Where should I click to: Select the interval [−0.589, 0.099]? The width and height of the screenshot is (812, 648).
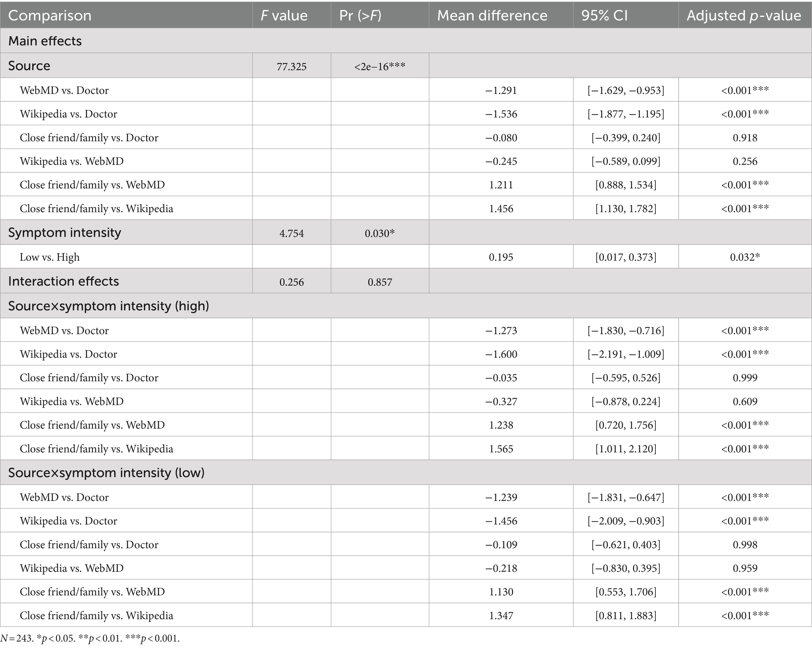click(x=626, y=161)
